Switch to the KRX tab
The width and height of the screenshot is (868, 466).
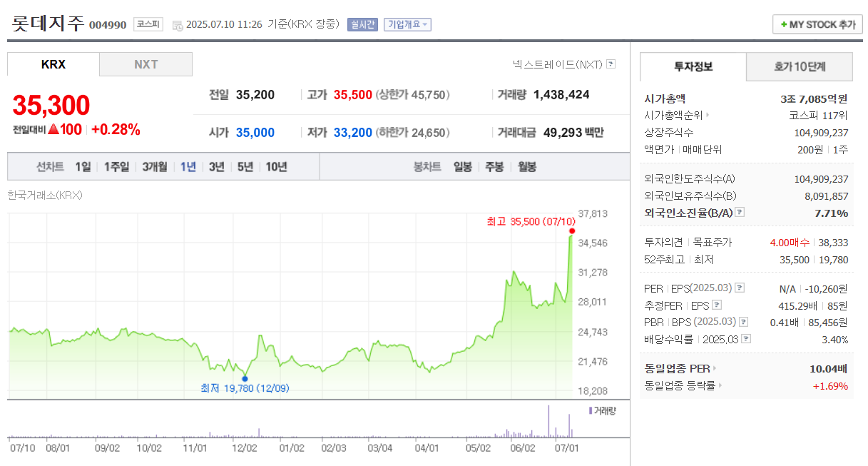tap(53, 64)
